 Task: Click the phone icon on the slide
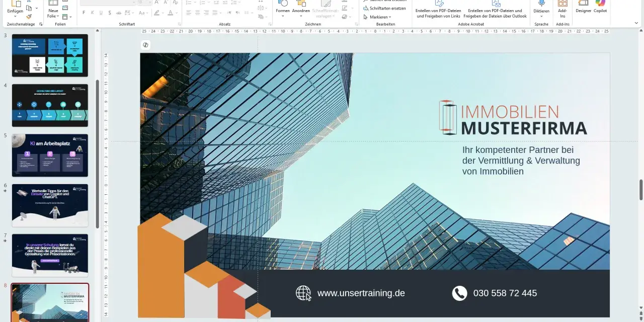point(459,293)
